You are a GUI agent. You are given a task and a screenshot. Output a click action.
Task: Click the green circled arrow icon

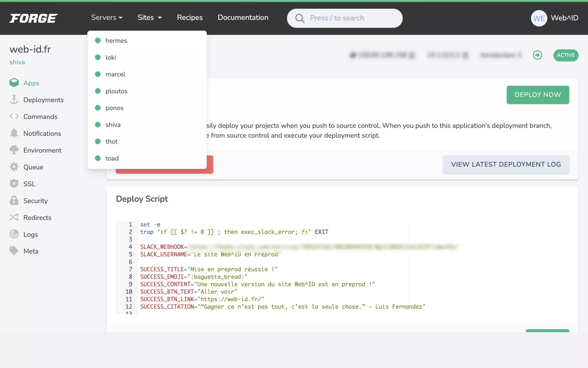click(x=537, y=55)
